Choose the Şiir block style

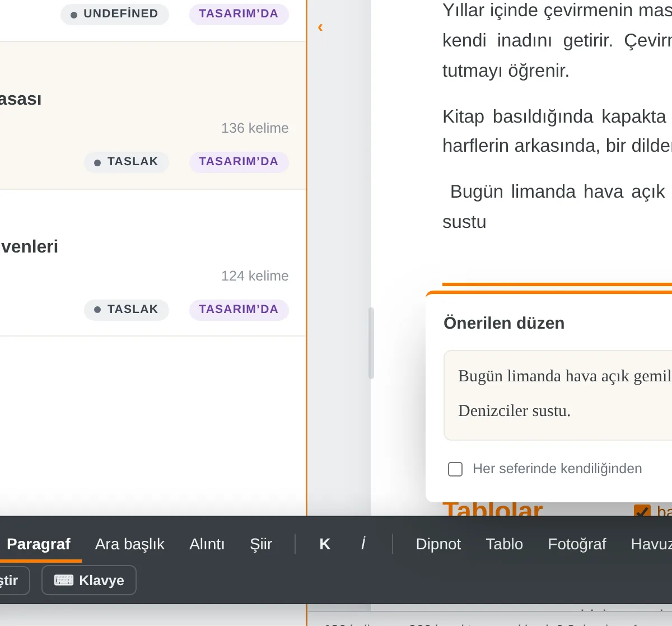[261, 544]
